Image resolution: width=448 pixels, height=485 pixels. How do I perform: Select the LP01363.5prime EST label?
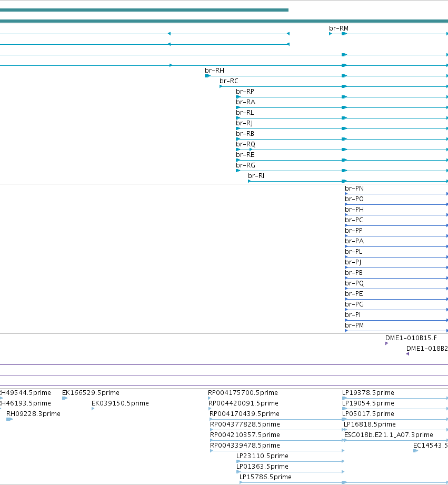262,466
